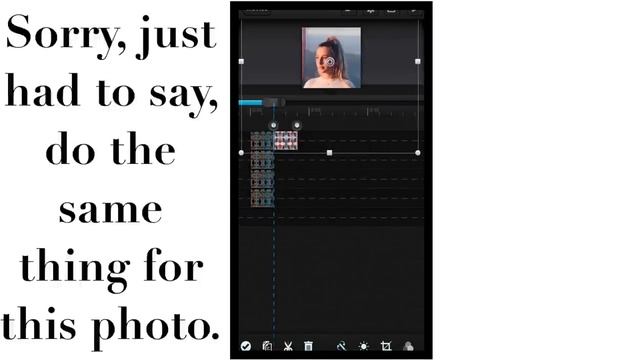Viewport: 640px width, 360px height.
Task: Click the left circular clip trim handle
Action: (273, 125)
